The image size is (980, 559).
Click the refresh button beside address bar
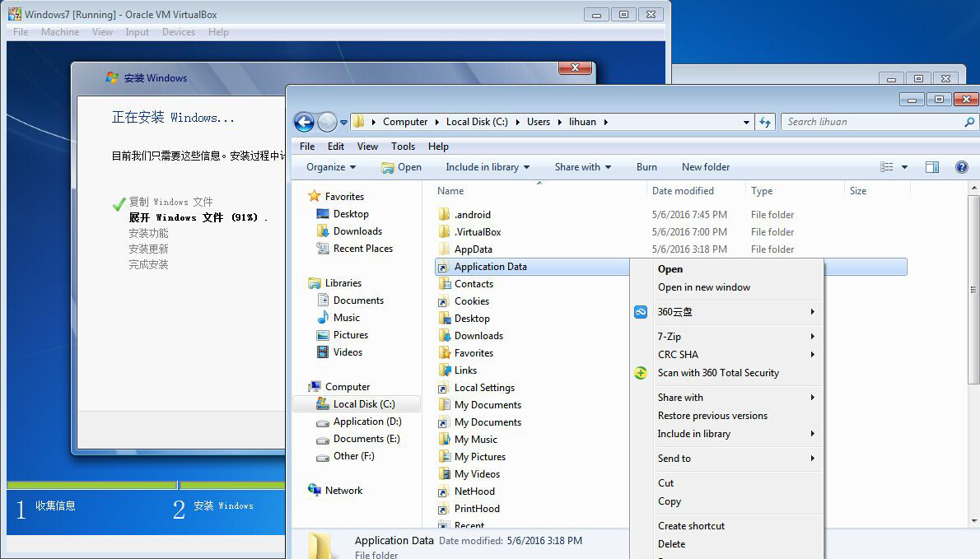tap(765, 122)
